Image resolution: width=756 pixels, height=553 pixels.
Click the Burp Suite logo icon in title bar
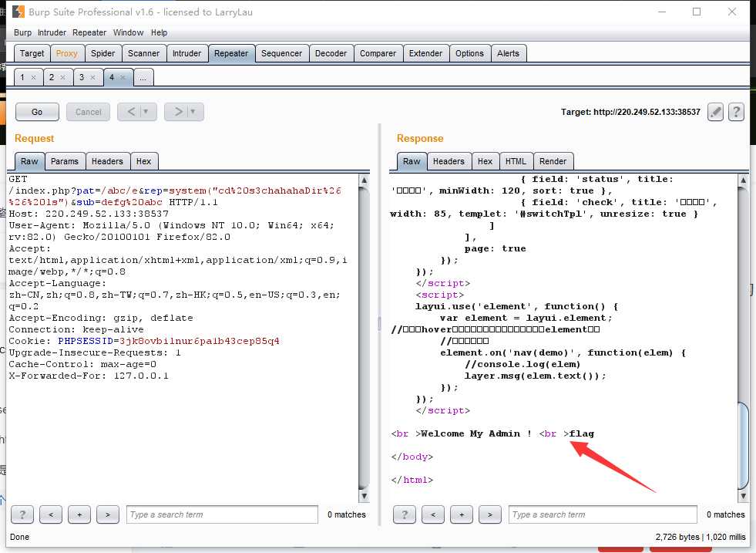coord(18,12)
